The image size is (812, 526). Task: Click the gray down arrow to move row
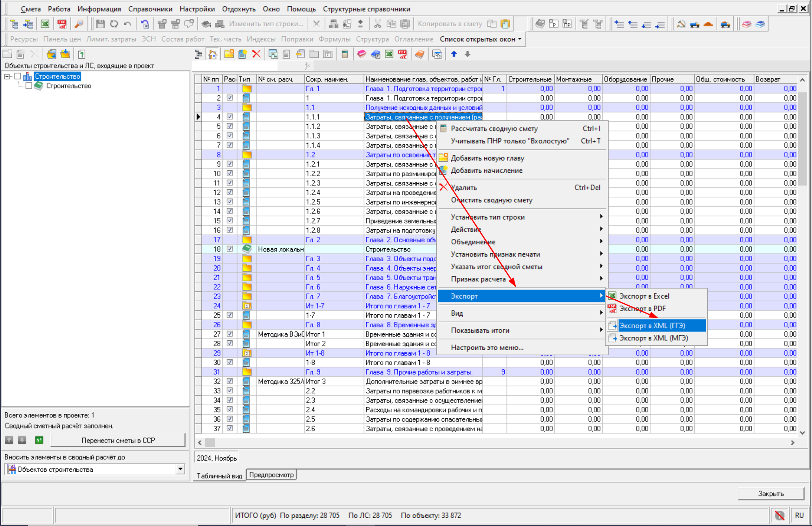[467, 54]
